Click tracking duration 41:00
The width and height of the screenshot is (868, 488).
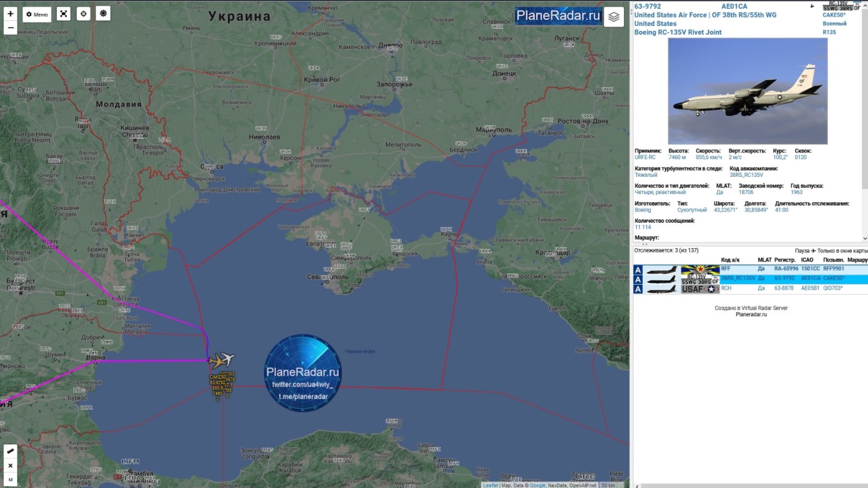click(781, 210)
